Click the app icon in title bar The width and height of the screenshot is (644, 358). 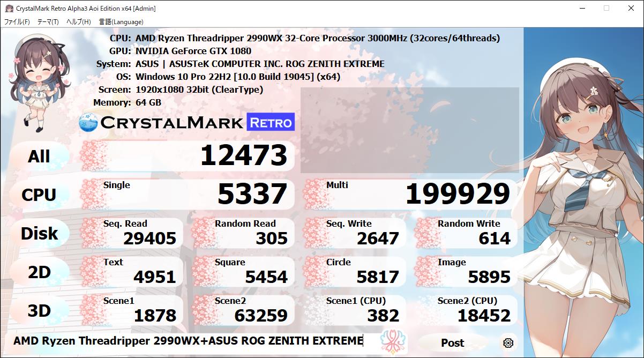(x=9, y=8)
